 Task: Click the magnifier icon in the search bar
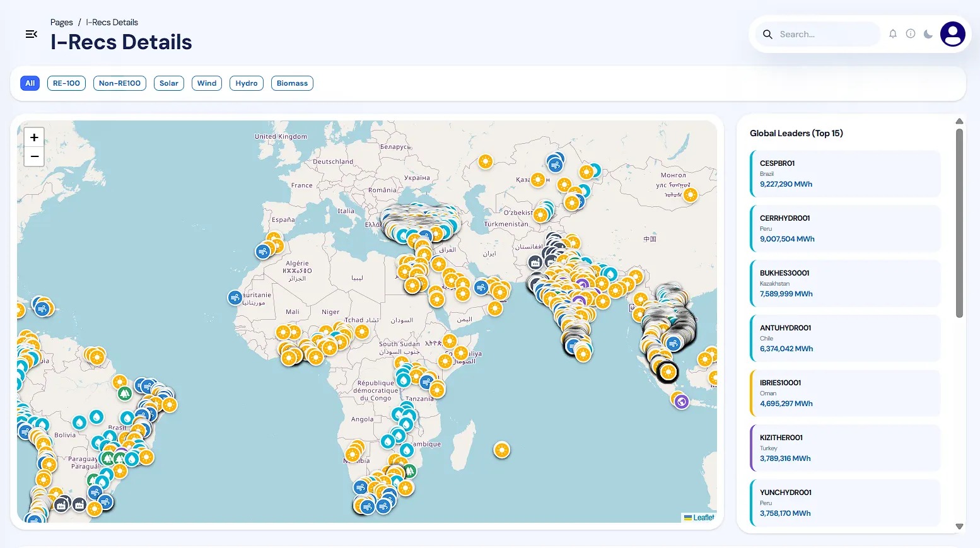767,34
